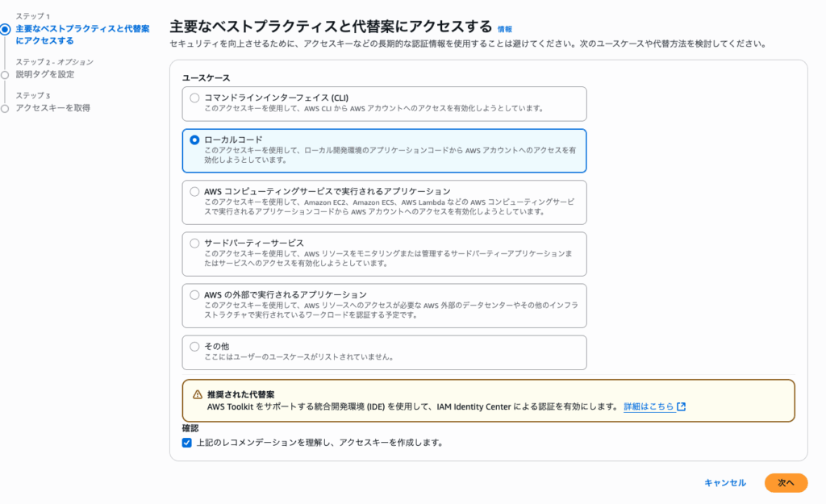Viewport: 826px width, 504px height.
Task: Go to step アクセスキーを取得
Action: [52, 108]
